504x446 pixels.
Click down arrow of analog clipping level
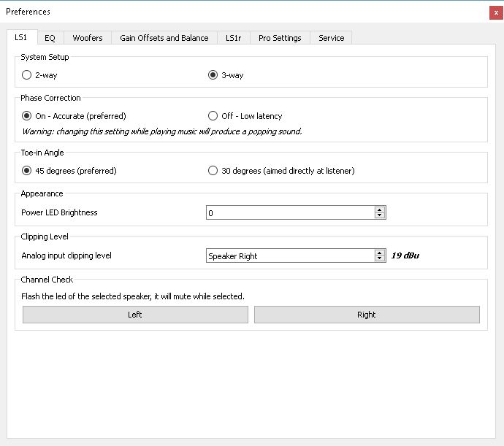tap(380, 258)
